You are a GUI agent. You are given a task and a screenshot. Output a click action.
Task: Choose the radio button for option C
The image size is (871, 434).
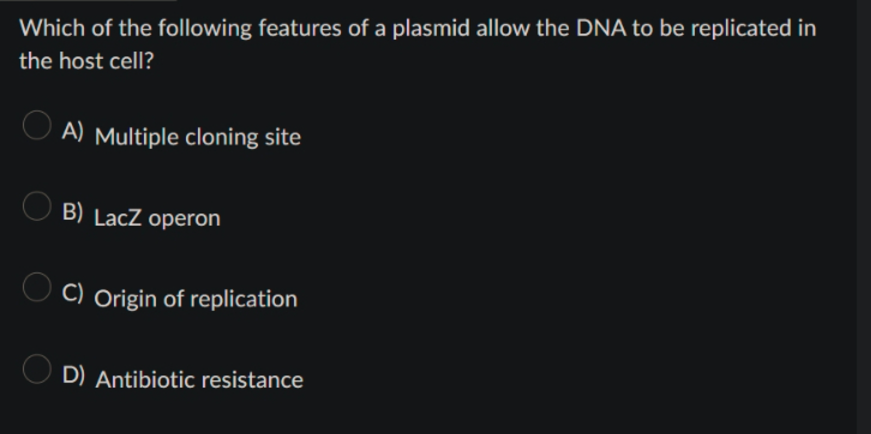pos(37,287)
